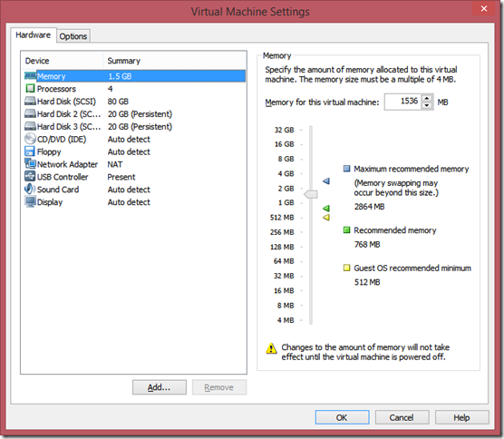Click the Sound Card speaker icon
The width and height of the screenshot is (504, 439).
coord(30,189)
